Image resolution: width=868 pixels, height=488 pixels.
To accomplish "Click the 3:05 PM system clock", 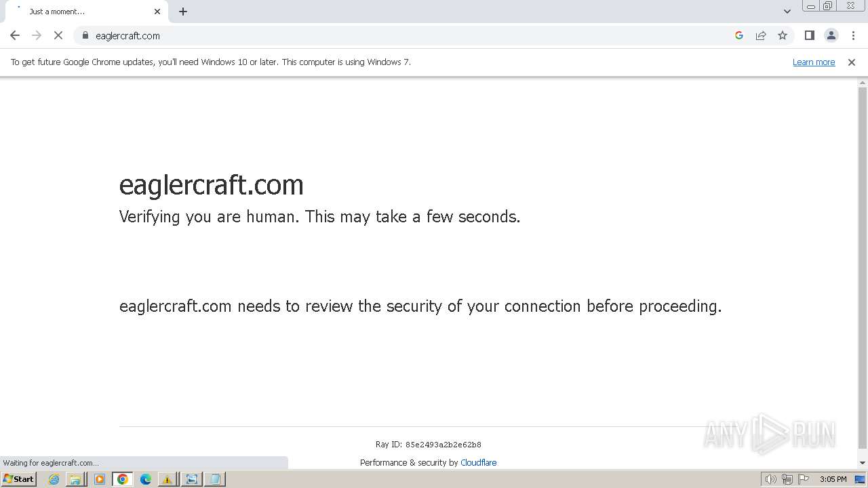I will (833, 479).
